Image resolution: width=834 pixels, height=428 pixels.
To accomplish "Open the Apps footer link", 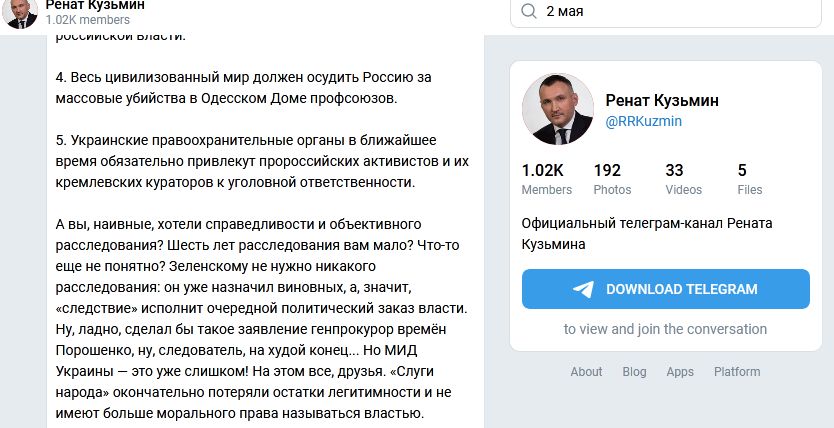I will coord(680,372).
